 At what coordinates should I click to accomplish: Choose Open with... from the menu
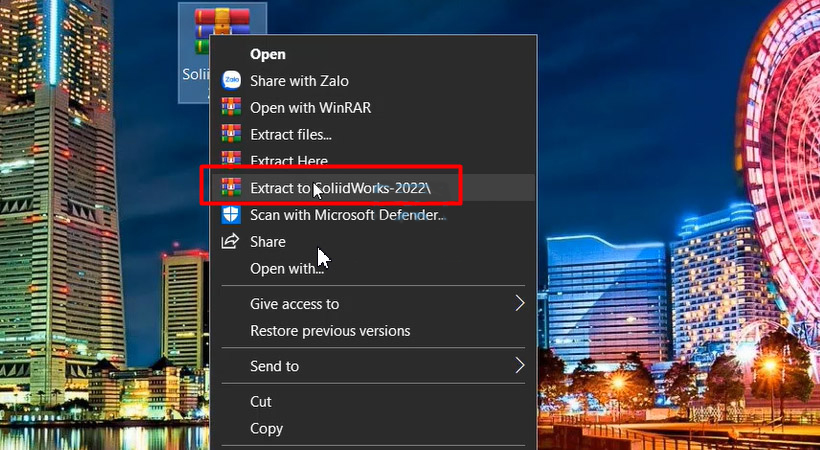[287, 268]
